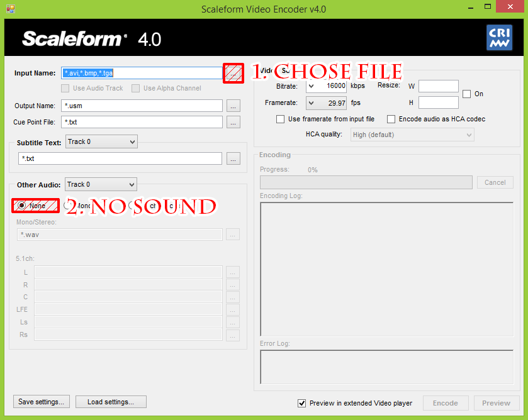Browse for the Rs channel file
Screen dimensions: 528x420
[233, 335]
